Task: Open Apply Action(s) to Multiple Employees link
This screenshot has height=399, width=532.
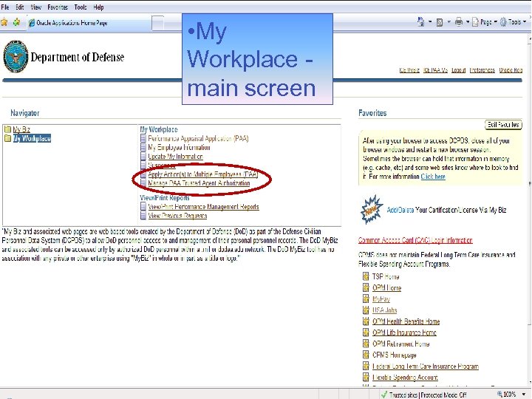Action: [x=203, y=174]
